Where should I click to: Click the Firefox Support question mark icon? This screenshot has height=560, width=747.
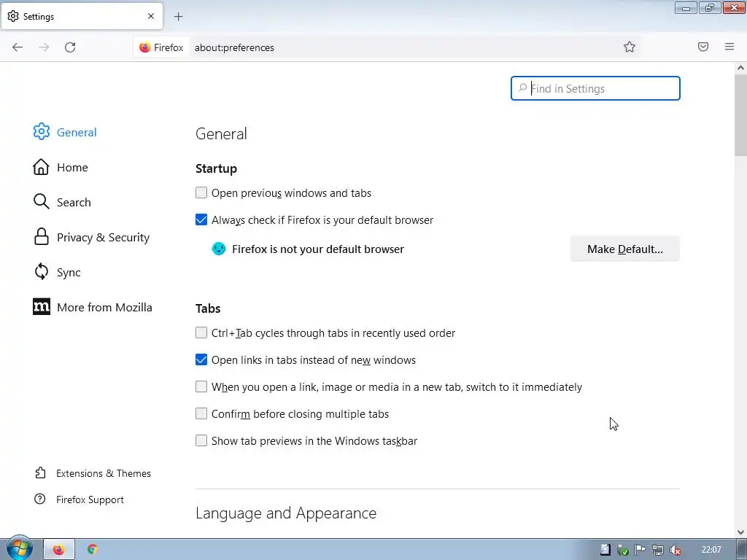coord(40,499)
